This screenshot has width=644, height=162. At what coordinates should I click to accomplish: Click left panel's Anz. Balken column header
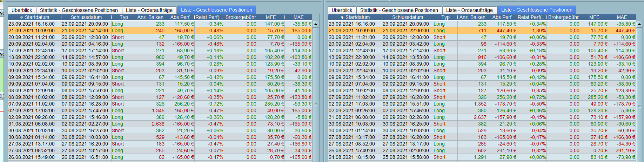pos(150,17)
